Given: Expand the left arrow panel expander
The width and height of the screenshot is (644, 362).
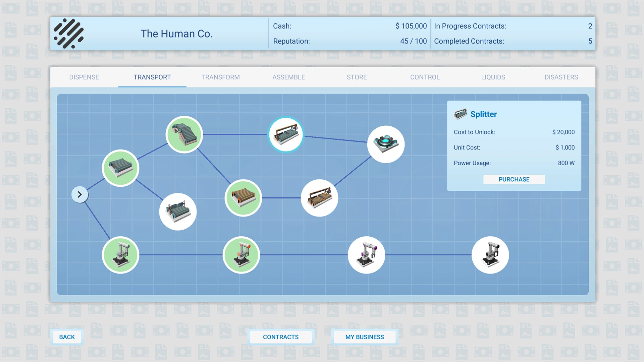Looking at the screenshot, I should click(x=79, y=194).
